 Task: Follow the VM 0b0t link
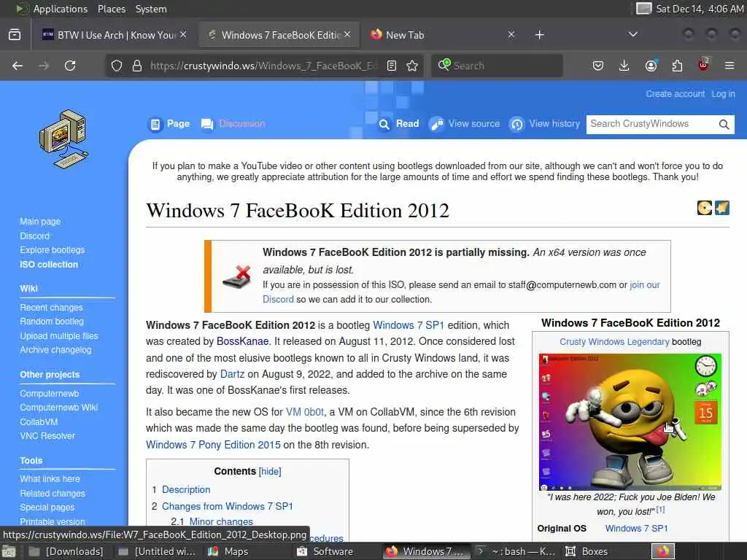(304, 413)
